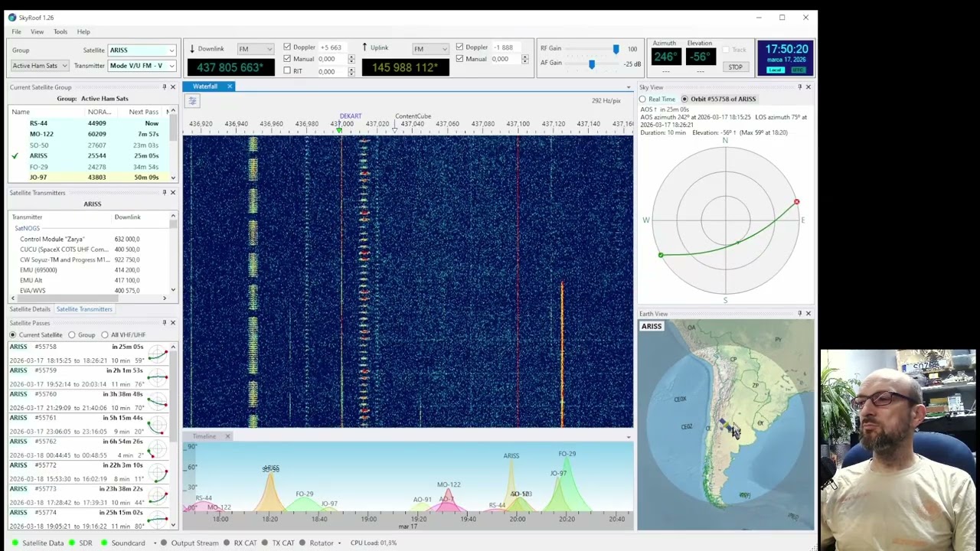Close the Waterfall tab
This screenshot has height=551, width=980.
(229, 86)
